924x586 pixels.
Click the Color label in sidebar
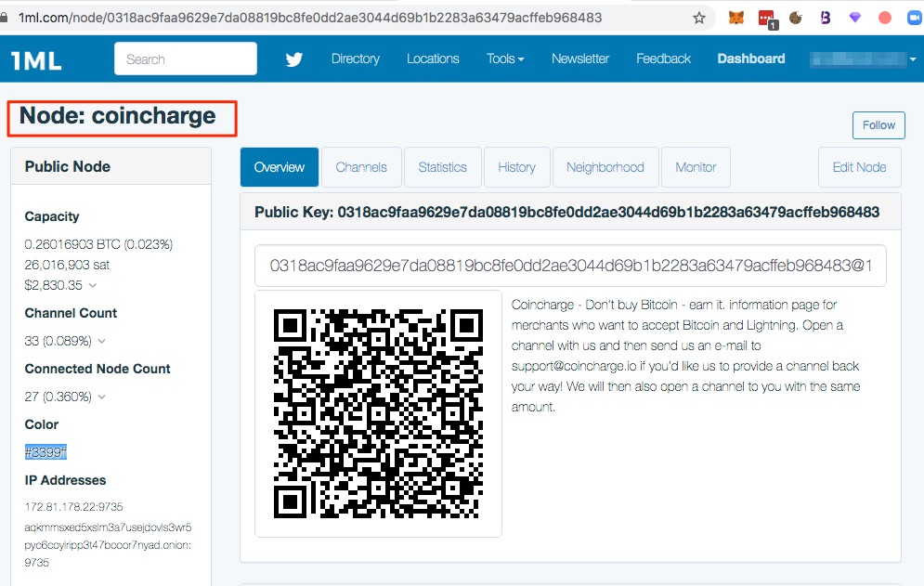click(x=41, y=424)
